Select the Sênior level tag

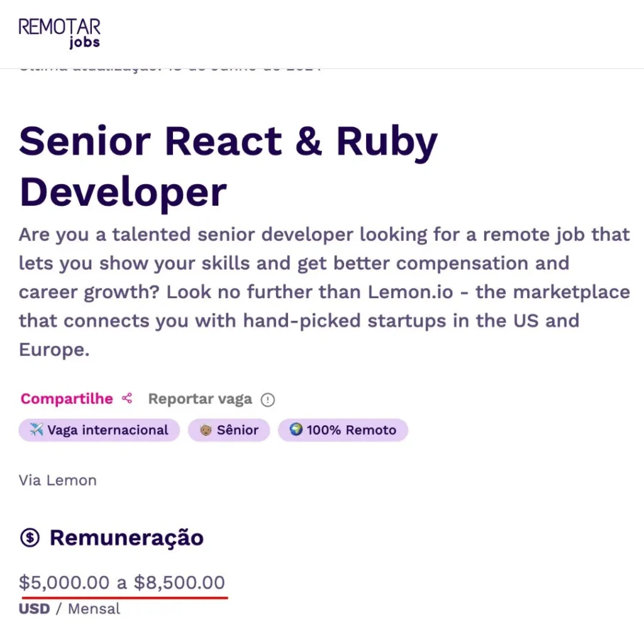point(229,430)
